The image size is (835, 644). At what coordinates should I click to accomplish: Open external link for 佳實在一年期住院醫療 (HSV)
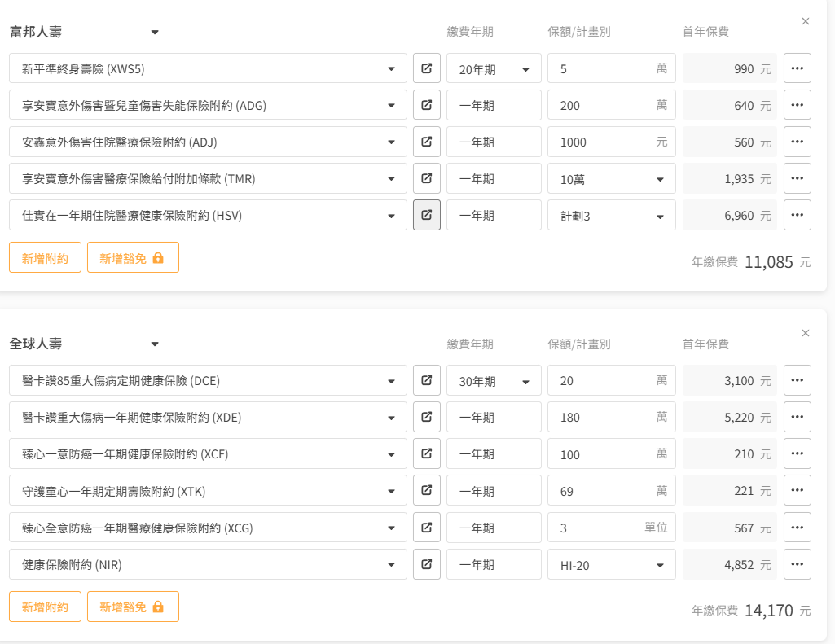tap(426, 215)
